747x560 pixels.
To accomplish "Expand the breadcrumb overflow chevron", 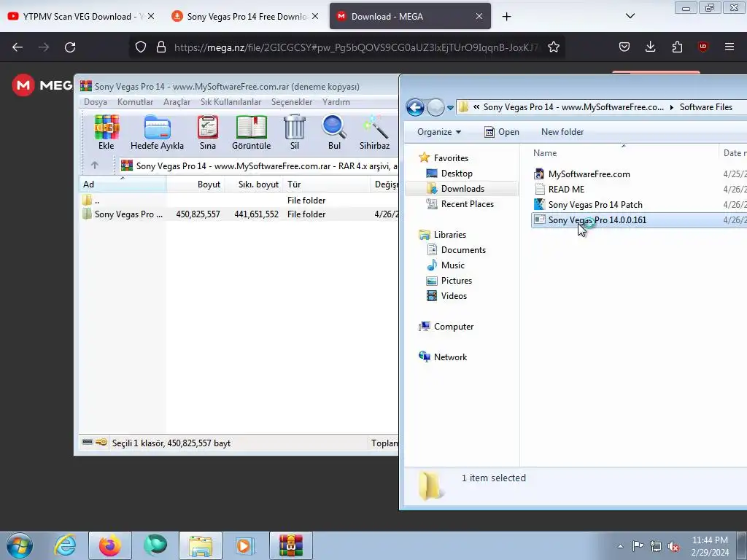I will tap(476, 107).
